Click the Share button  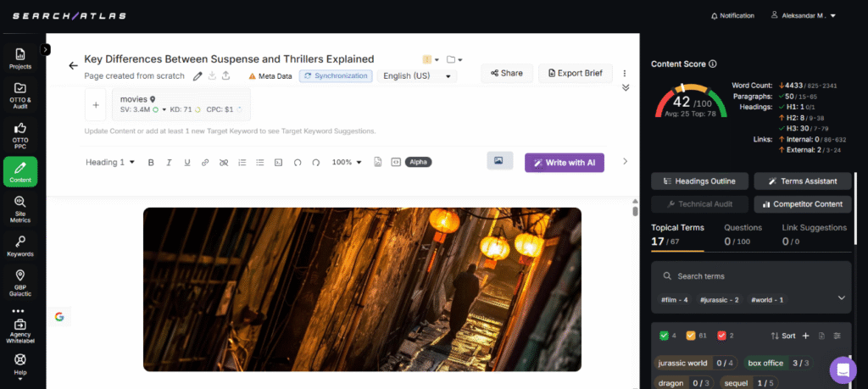tap(507, 73)
